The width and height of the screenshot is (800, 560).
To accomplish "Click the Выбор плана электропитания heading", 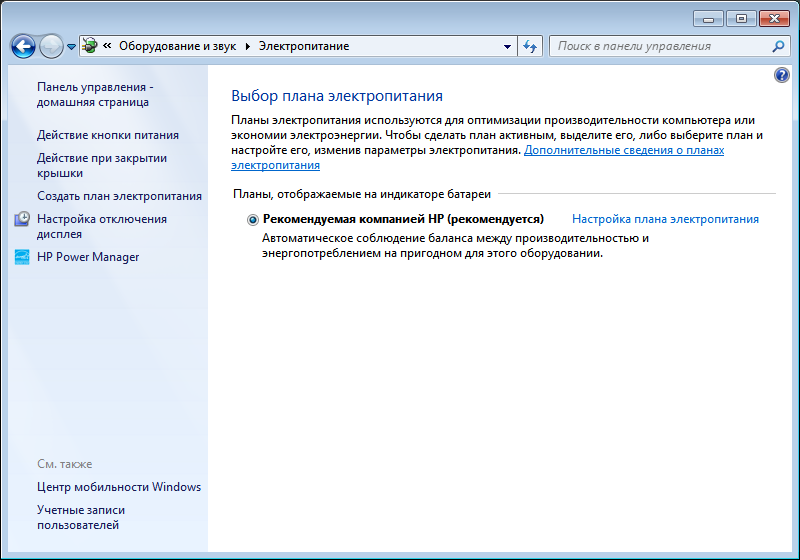I will (337, 96).
